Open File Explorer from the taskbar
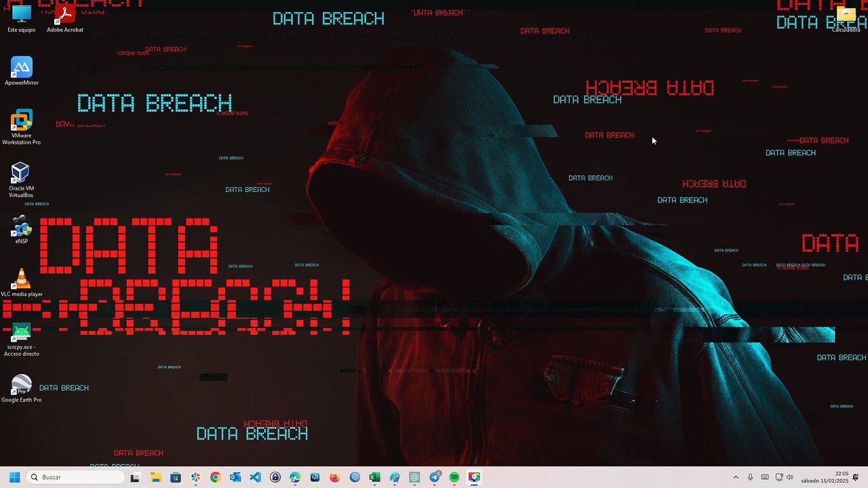This screenshot has width=868, height=488. pos(155,477)
